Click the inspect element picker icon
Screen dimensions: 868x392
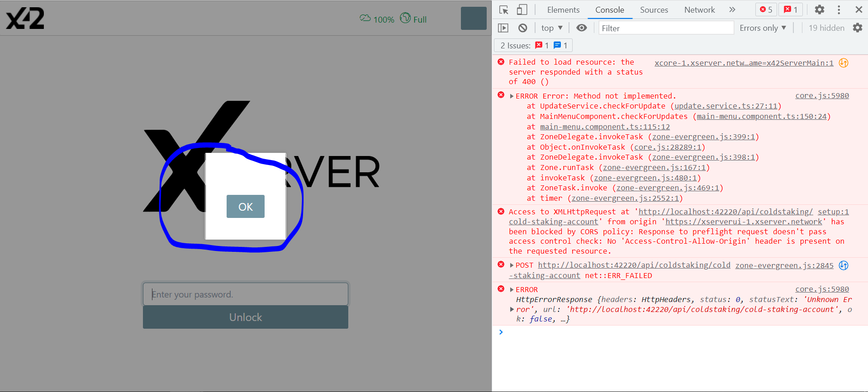[504, 9]
